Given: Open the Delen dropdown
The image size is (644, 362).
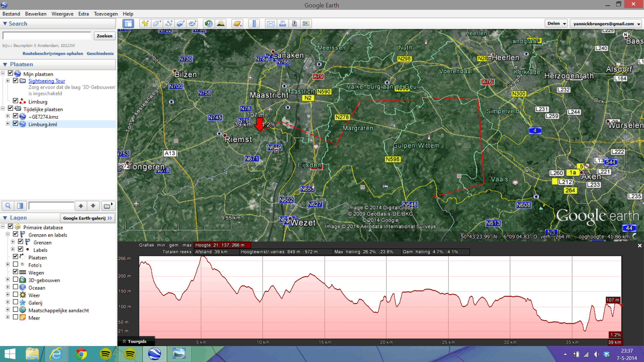Looking at the screenshot, I should coord(556,23).
